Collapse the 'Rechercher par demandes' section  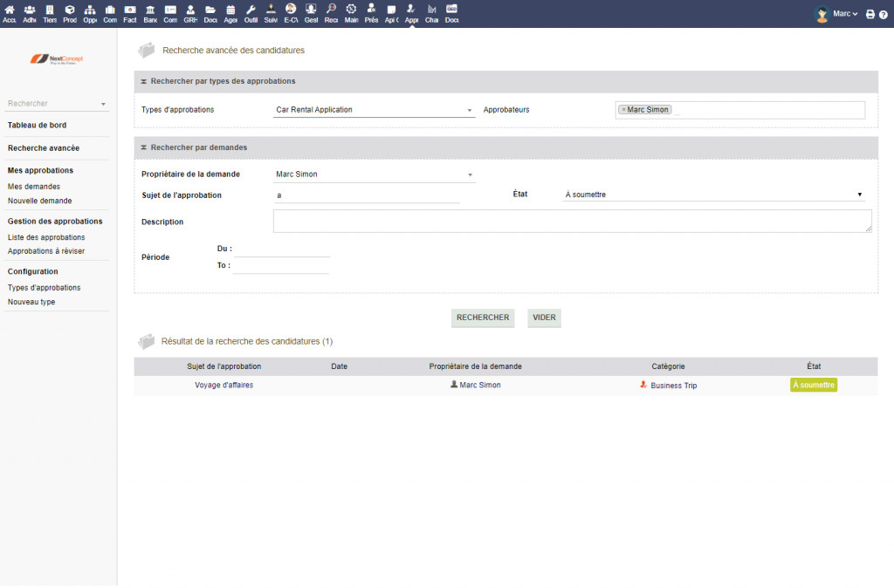tap(143, 147)
